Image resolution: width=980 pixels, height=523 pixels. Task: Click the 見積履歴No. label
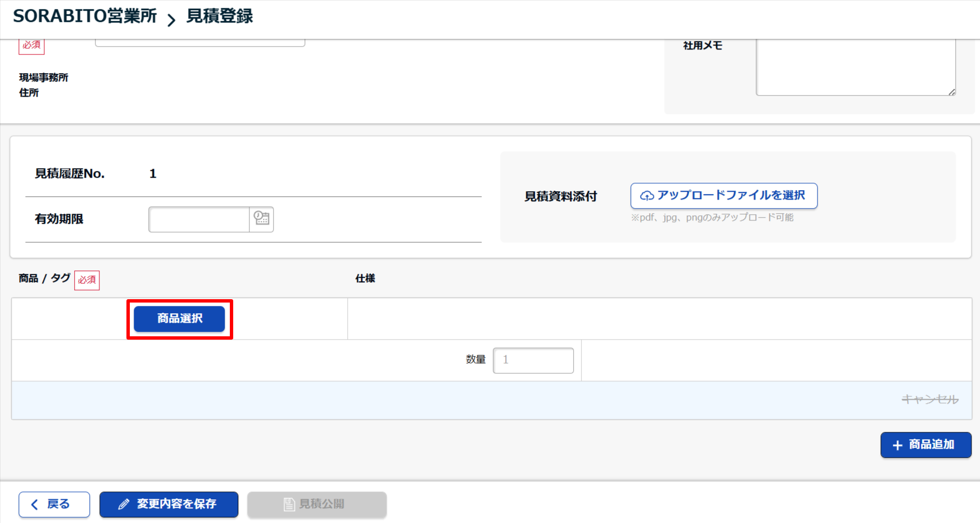[x=70, y=174]
